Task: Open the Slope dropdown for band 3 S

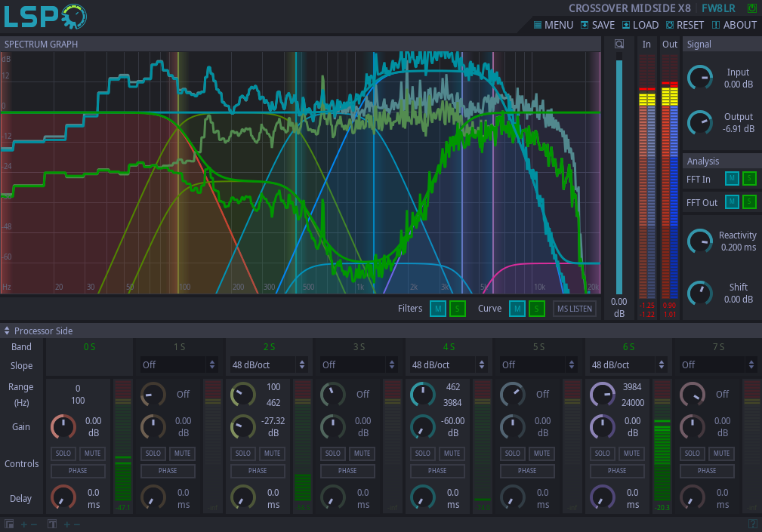Action: (359, 364)
